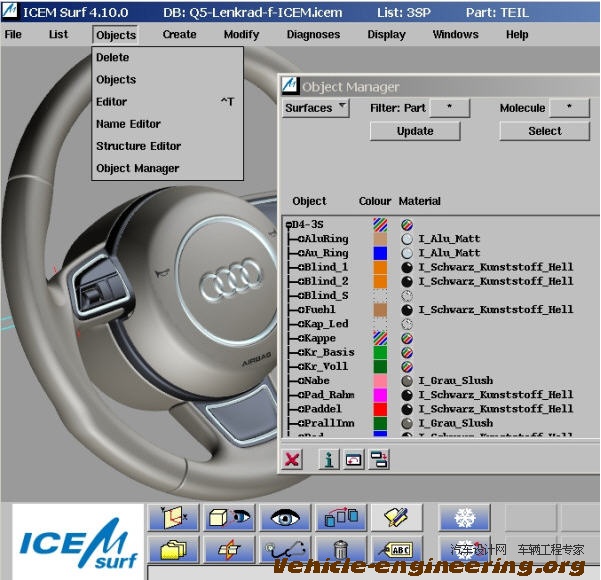Open the List menu
Image resolution: width=601 pixels, height=580 pixels.
[58, 35]
